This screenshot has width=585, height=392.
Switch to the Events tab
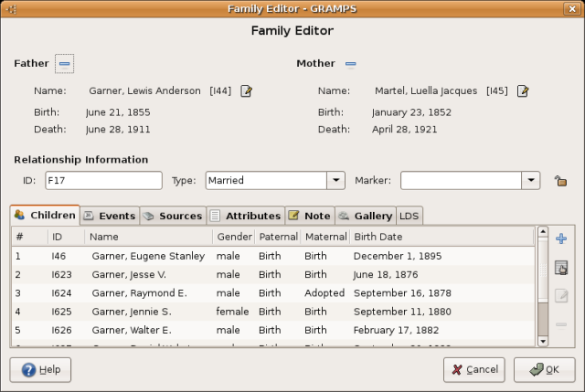coord(109,216)
